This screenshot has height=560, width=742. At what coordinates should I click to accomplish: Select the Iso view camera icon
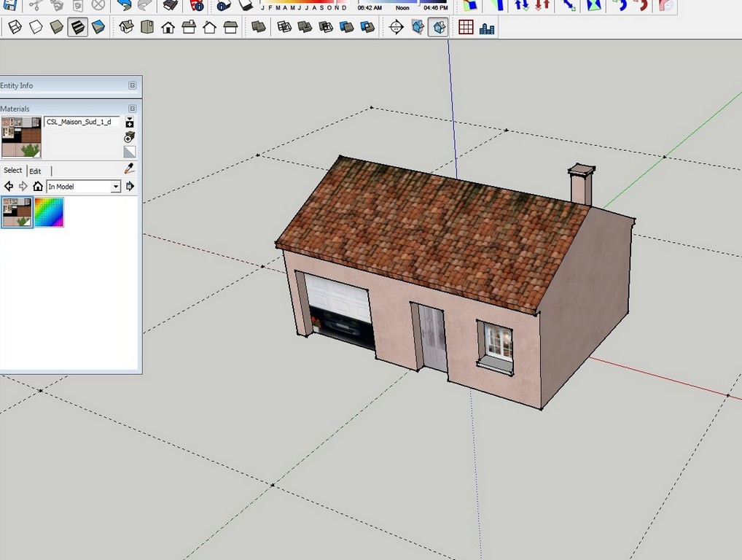[x=125, y=26]
